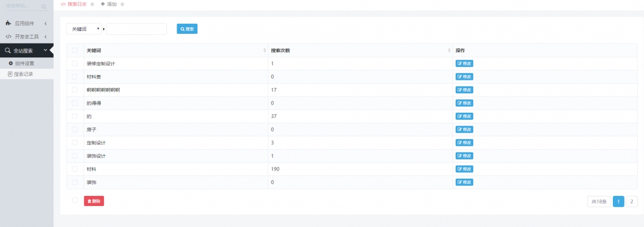Viewport: 644px width, 227px height.
Task: Click the 共18条 total count label
Action: [x=599, y=202]
